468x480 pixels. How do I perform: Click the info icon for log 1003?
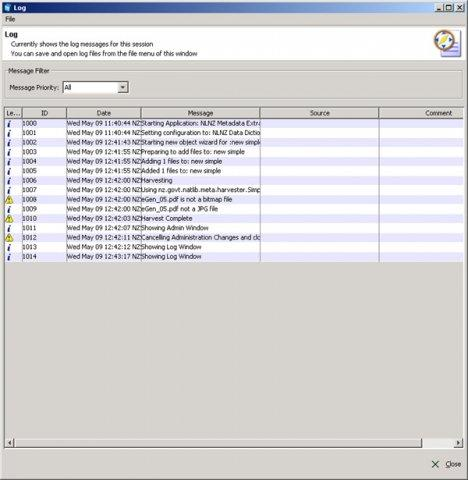pos(9,152)
